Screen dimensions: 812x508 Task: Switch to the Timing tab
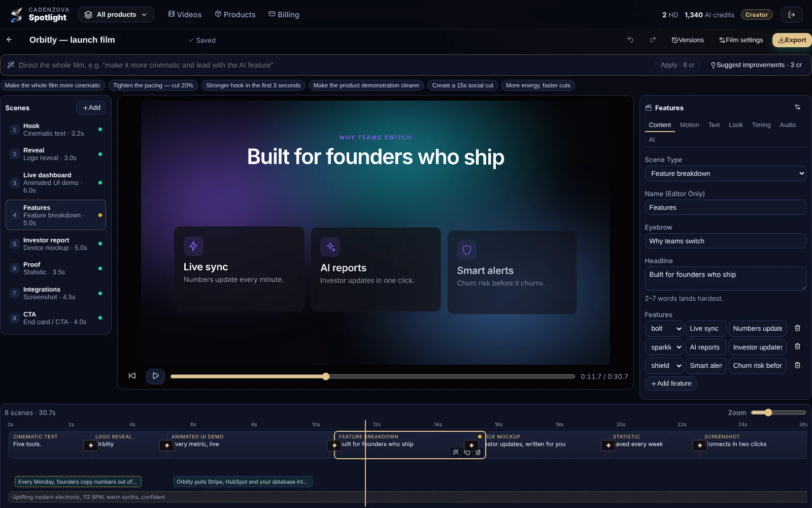point(761,125)
